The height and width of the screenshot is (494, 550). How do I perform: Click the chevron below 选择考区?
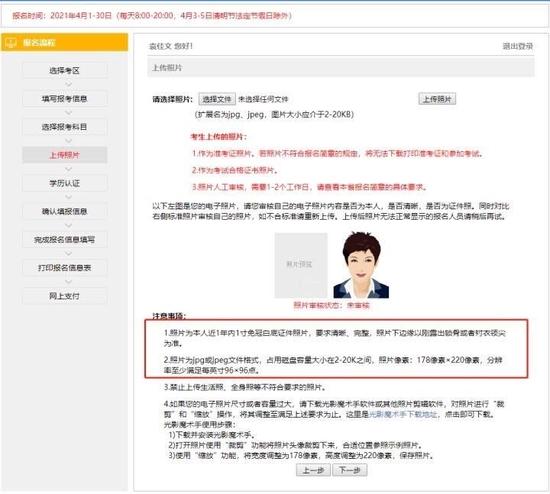[x=68, y=85]
